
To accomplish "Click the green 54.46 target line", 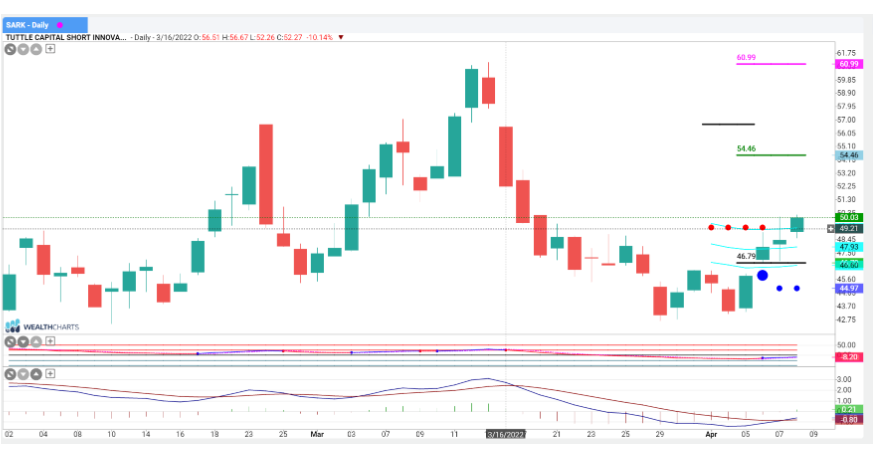I will 768,155.
